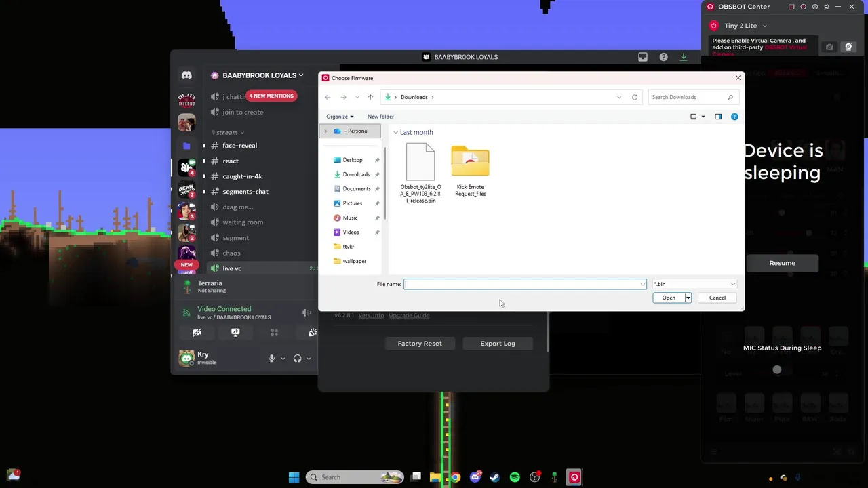Select the ttvkr folder in navigation pane

(349, 247)
